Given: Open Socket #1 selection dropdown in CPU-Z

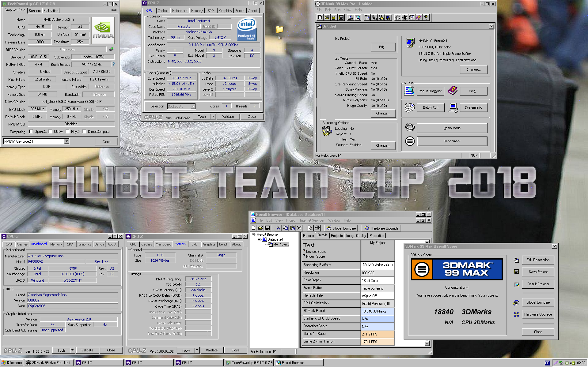Looking at the screenshot, I should pyautogui.click(x=193, y=106).
